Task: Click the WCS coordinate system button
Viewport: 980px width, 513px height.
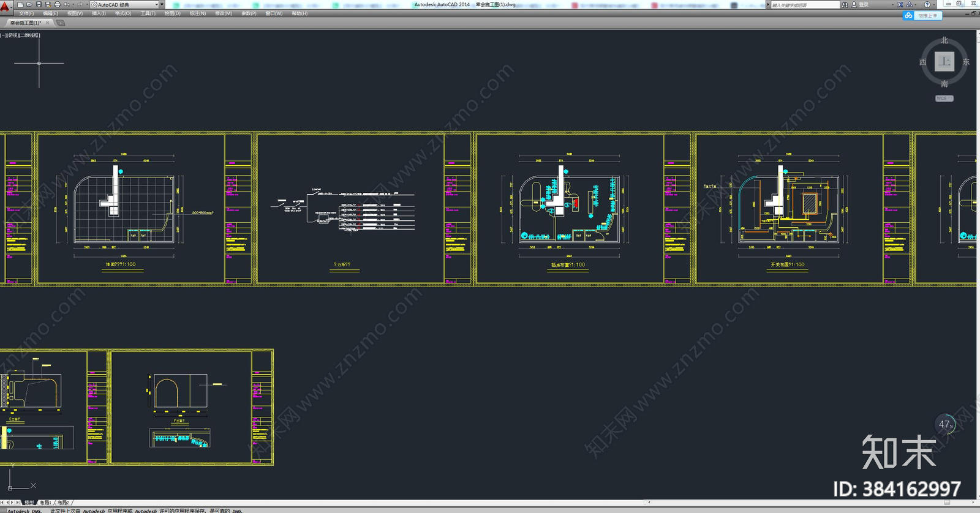Action: pos(944,99)
